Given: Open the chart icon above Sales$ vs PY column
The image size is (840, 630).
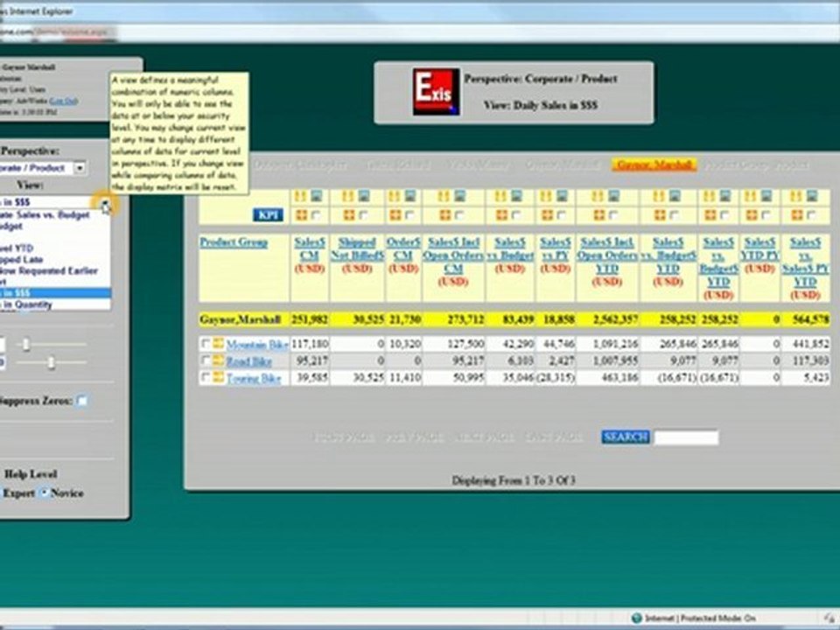Looking at the screenshot, I should point(562,195).
